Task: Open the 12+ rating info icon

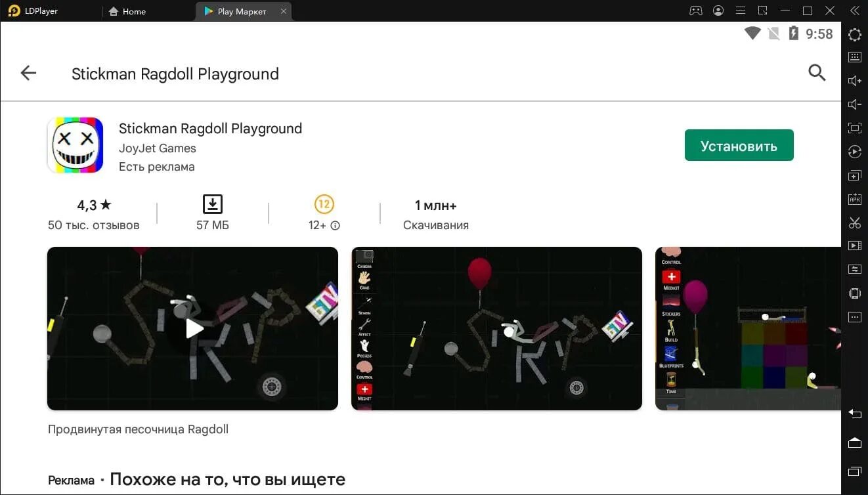Action: point(336,226)
